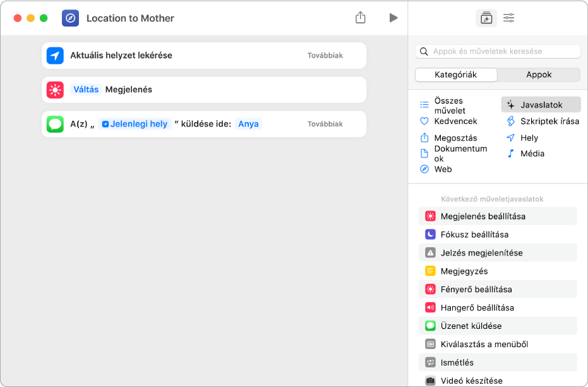This screenshot has width=588, height=387.
Task: Run the shortcut with play button
Action: (393, 18)
